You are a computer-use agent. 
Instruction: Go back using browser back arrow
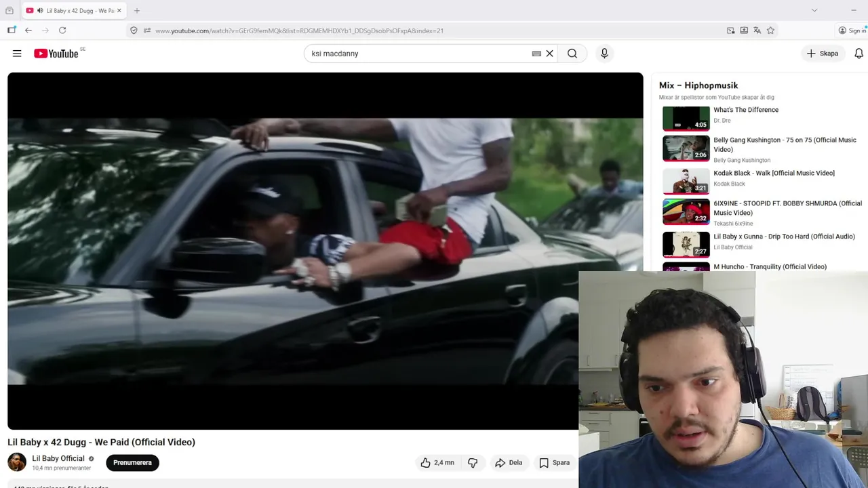pyautogui.click(x=28, y=30)
